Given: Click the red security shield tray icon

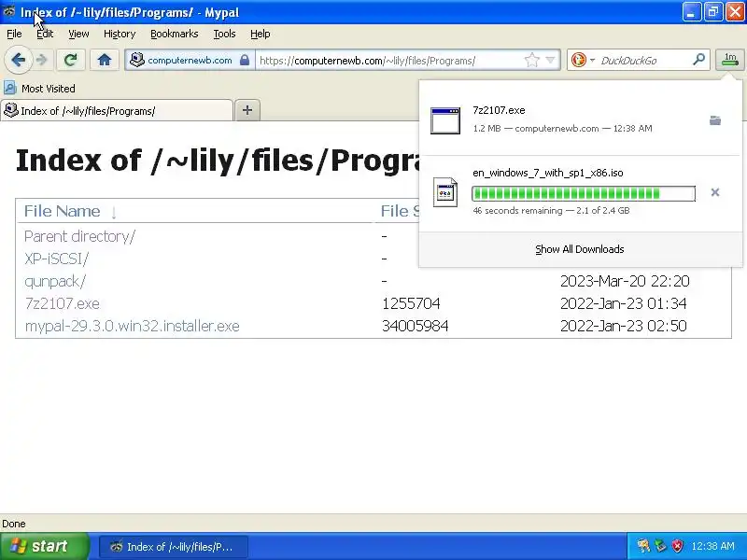Looking at the screenshot, I should click(x=677, y=546).
